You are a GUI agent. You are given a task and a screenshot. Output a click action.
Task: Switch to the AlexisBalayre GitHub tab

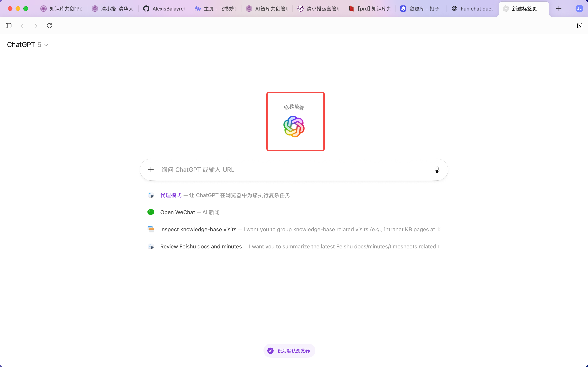click(164, 9)
